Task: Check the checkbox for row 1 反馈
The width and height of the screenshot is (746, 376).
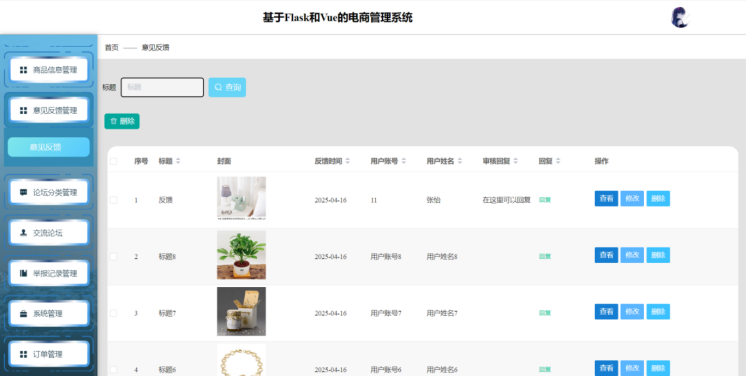Action: [x=113, y=200]
